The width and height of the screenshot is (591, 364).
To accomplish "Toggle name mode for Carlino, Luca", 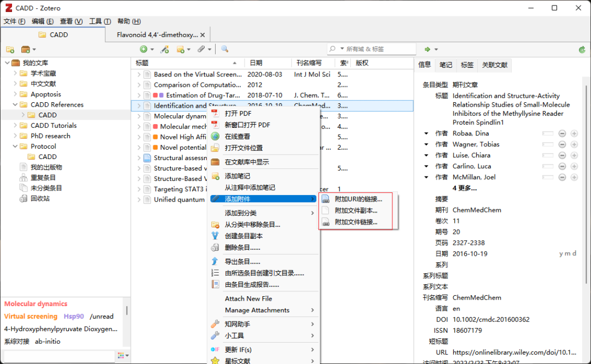I will [x=548, y=166].
